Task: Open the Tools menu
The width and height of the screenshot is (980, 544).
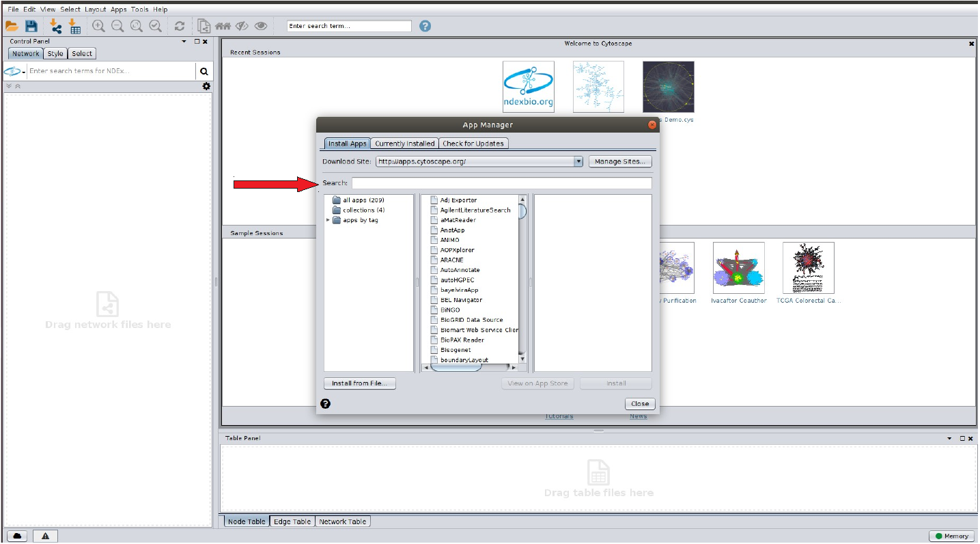Action: click(139, 10)
